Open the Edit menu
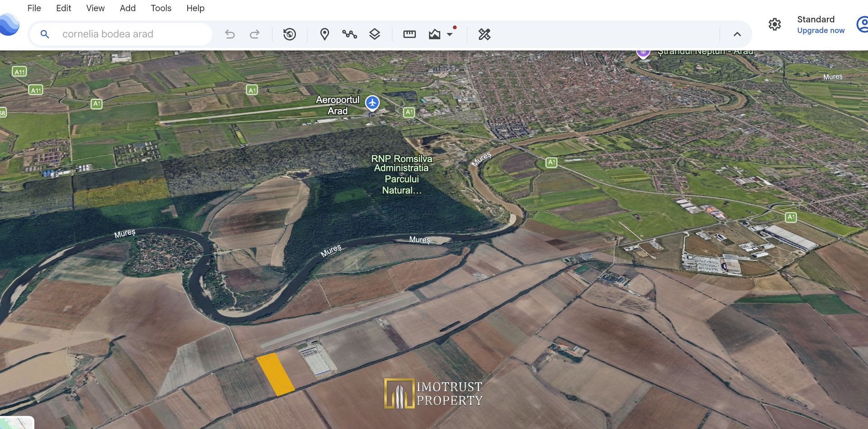The image size is (868, 429). [63, 8]
